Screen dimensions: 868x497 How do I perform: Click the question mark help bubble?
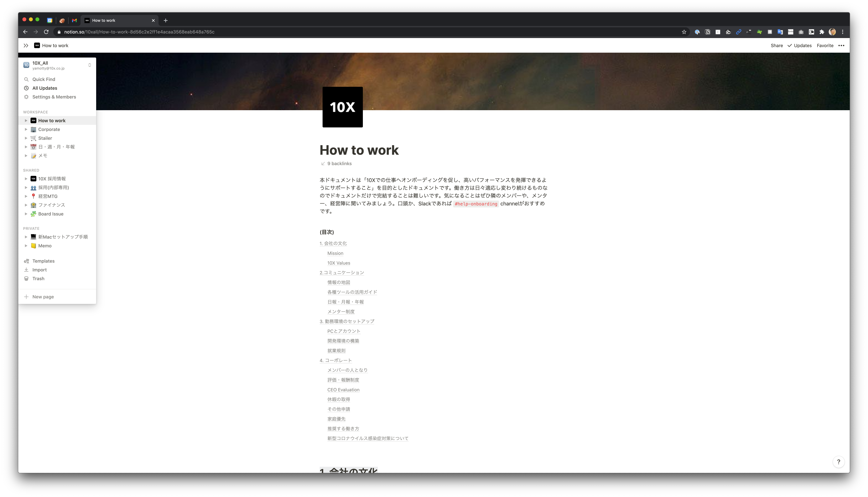pos(839,462)
